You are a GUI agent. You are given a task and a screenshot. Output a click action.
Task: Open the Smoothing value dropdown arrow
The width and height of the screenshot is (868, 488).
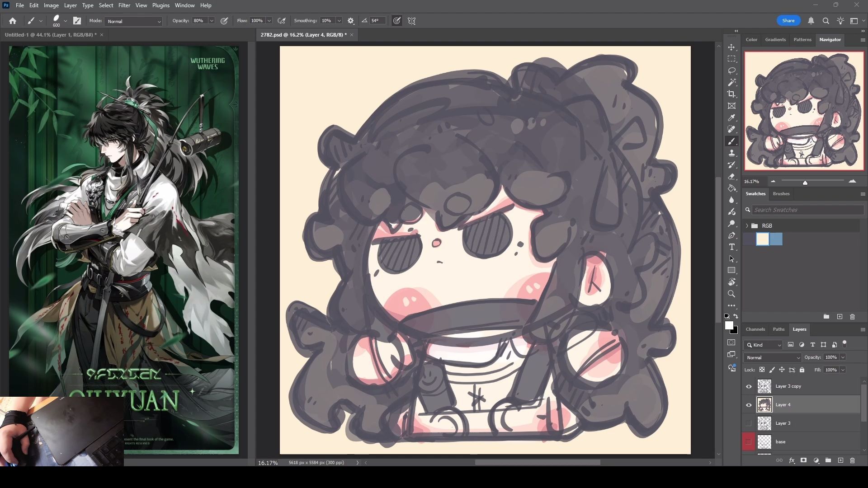tap(339, 21)
